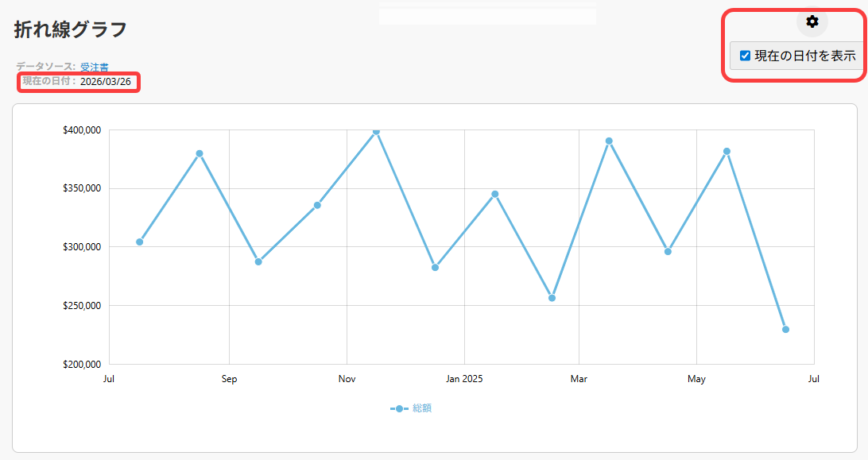Click the data point right of Jan 2025
Viewport: 868px width, 460px height.
494,194
